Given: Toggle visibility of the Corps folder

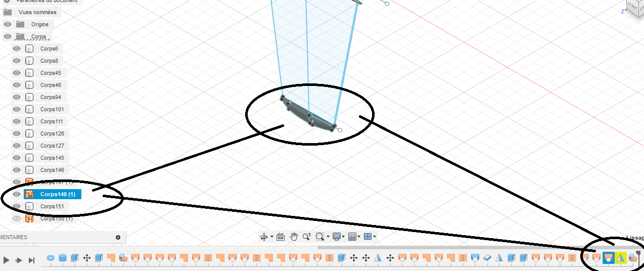Looking at the screenshot, I should 8,36.
